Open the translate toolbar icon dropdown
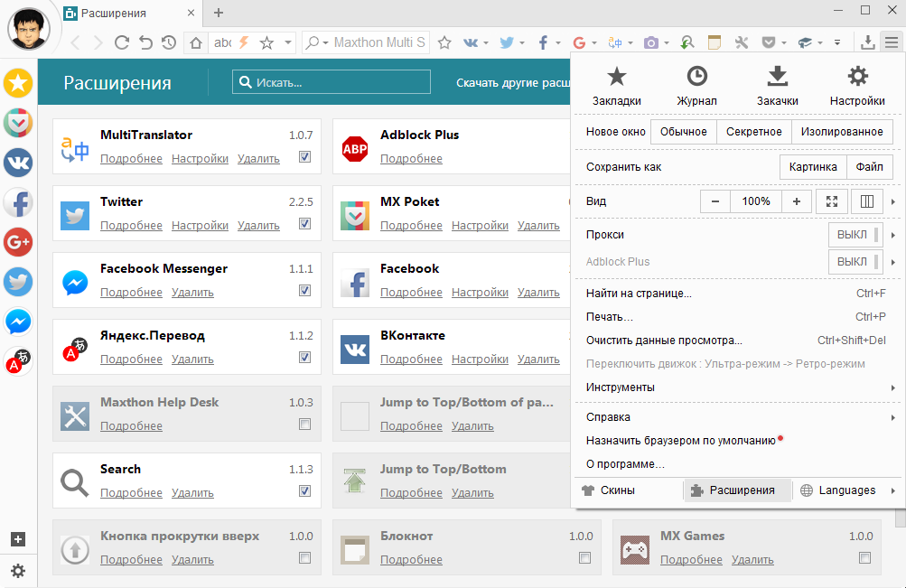 point(630,42)
